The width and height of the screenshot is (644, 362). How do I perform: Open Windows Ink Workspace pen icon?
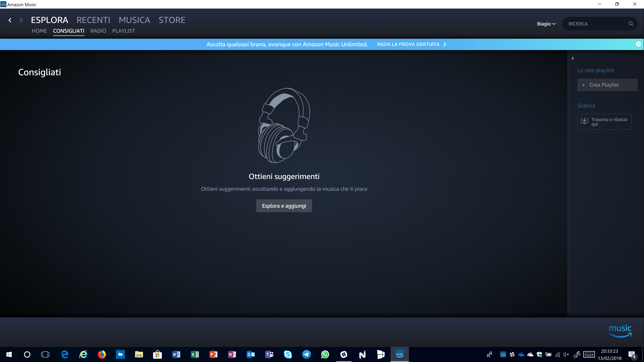577,354
